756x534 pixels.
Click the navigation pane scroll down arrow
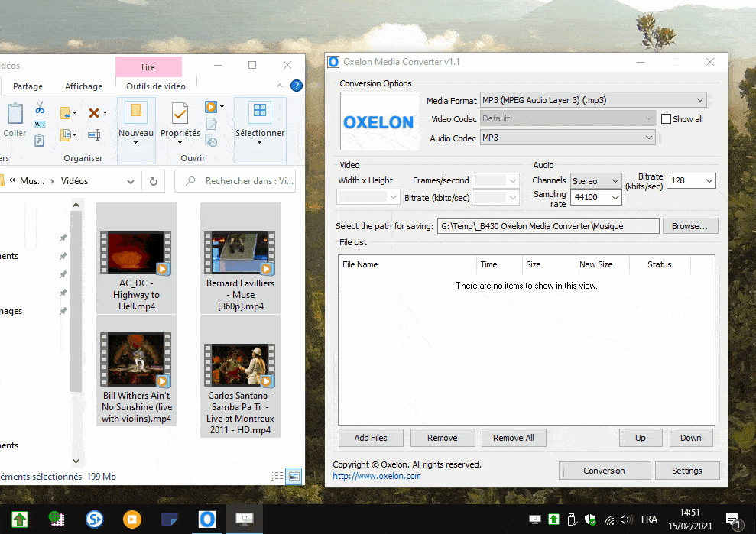point(76,461)
